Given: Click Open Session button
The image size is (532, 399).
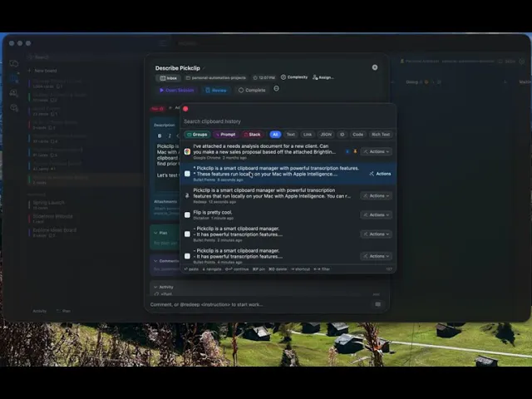Looking at the screenshot, I should pos(177,91).
